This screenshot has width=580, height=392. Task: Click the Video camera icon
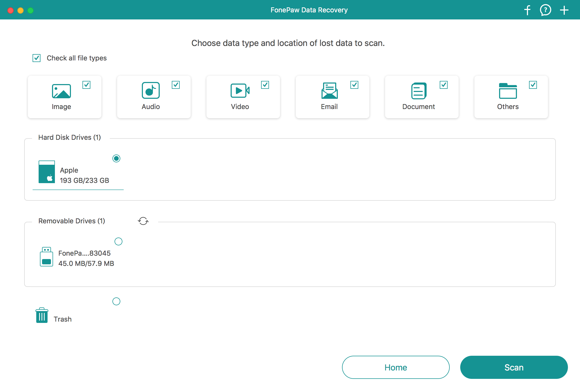tap(240, 90)
